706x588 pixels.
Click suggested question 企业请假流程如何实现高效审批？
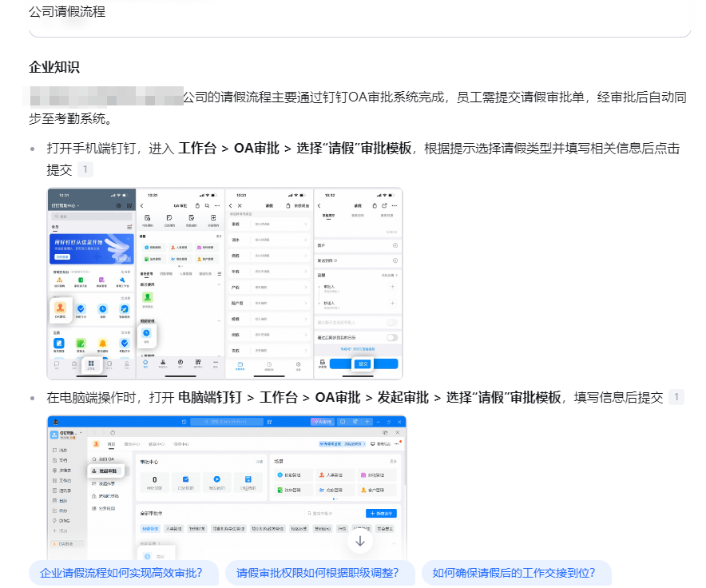click(x=122, y=573)
